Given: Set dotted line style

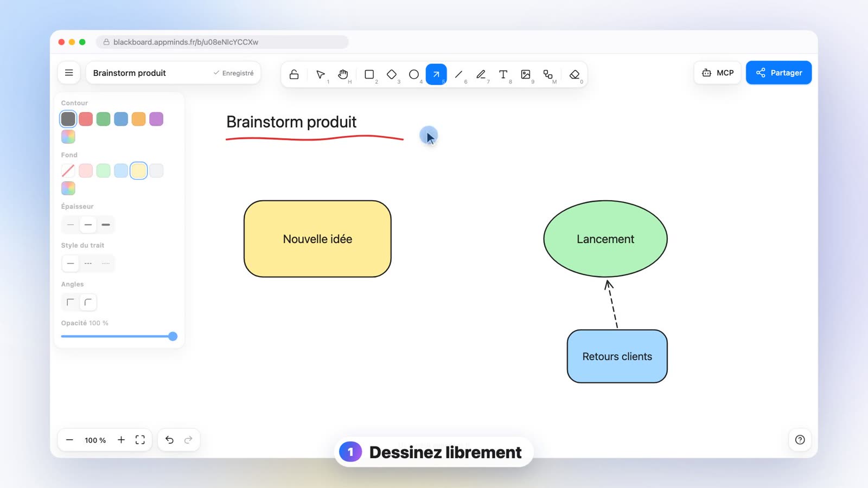Looking at the screenshot, I should 106,264.
